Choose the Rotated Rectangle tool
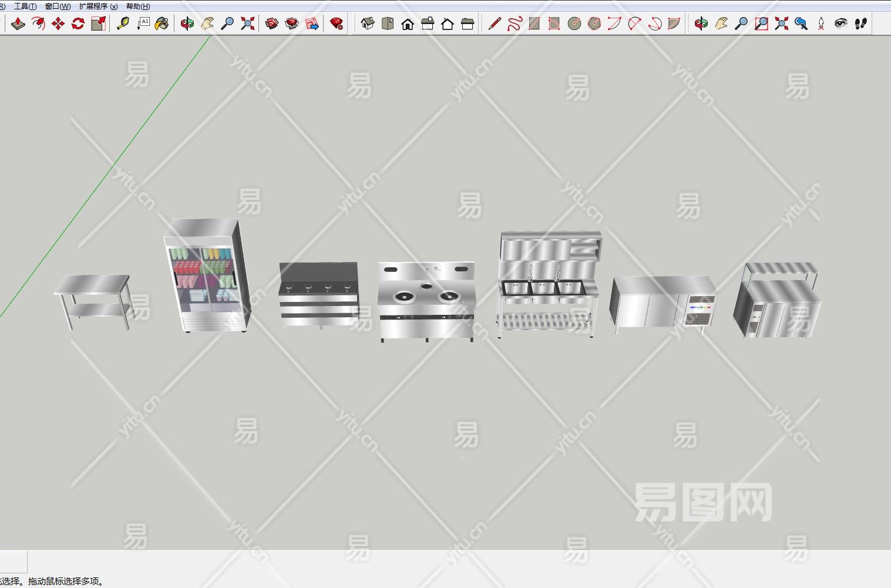Viewport: 891px width, 588px height. (554, 23)
